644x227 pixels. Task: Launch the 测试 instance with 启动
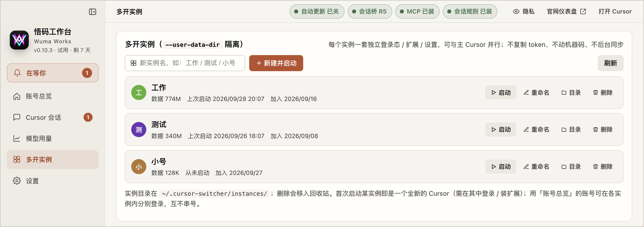pyautogui.click(x=500, y=130)
